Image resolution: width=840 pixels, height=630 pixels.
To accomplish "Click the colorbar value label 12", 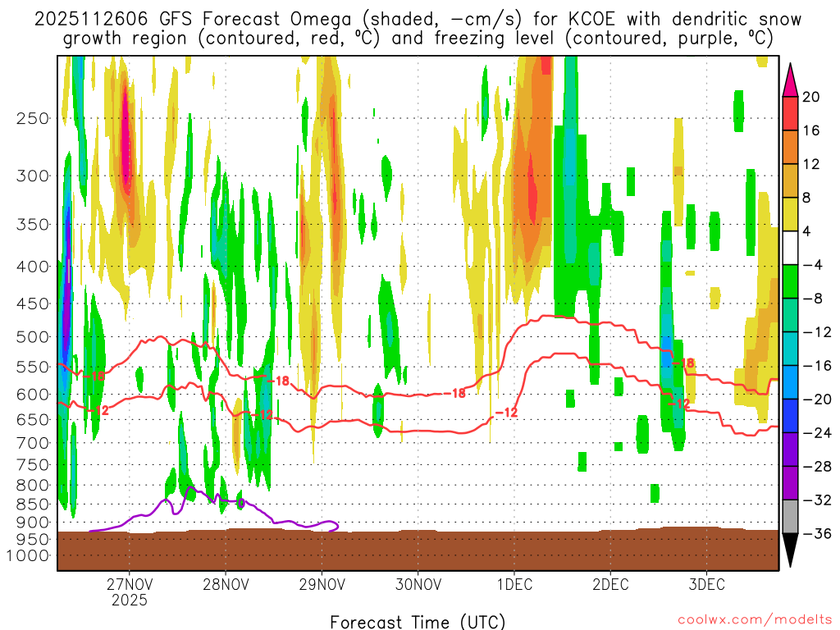I will tap(811, 164).
